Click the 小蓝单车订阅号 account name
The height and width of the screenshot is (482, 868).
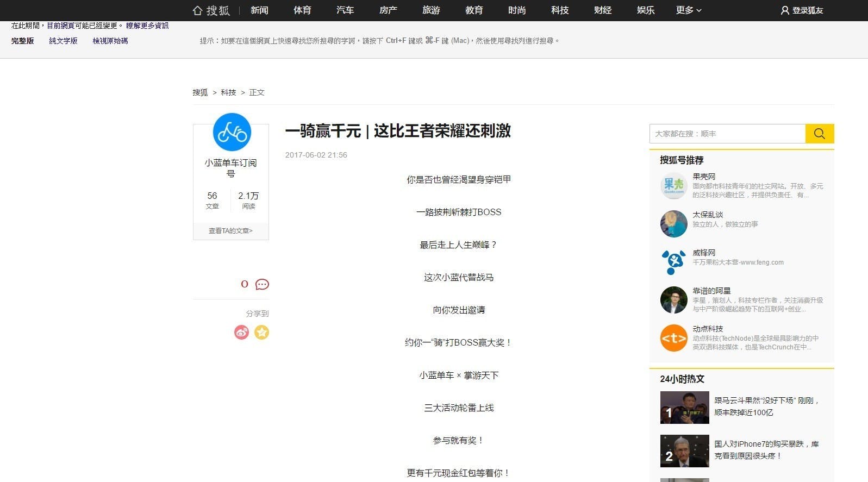tap(231, 168)
